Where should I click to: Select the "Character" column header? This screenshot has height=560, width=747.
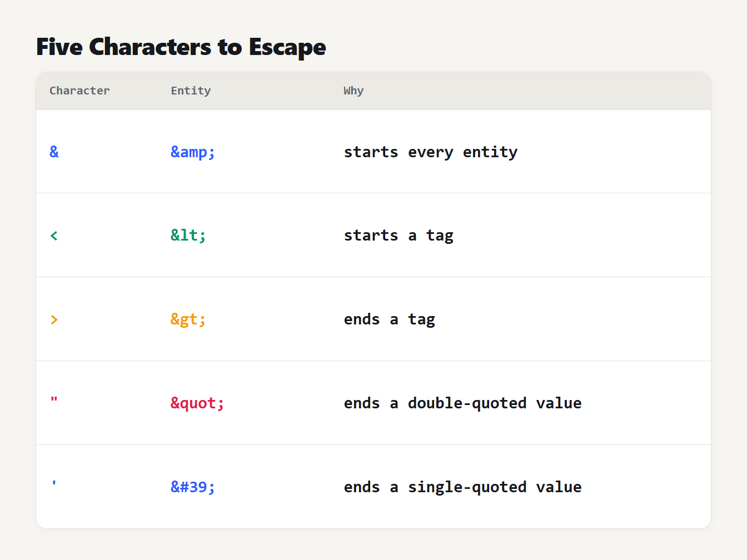[79, 91]
